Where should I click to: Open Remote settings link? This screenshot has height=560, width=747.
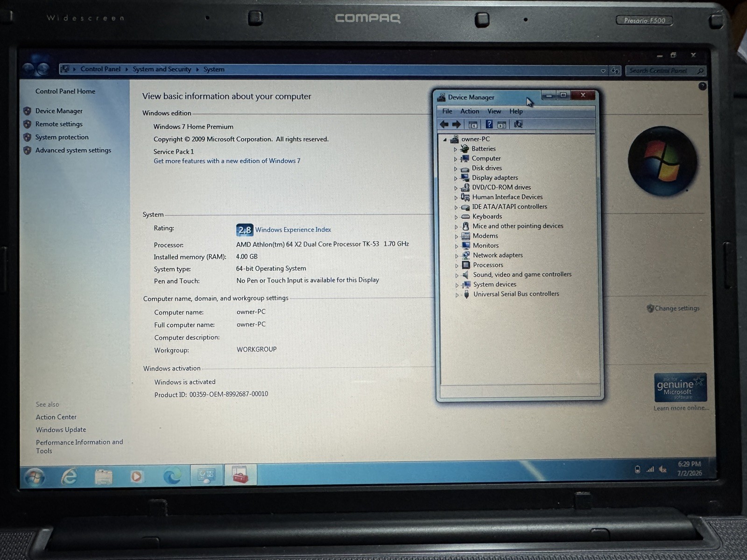click(x=59, y=124)
